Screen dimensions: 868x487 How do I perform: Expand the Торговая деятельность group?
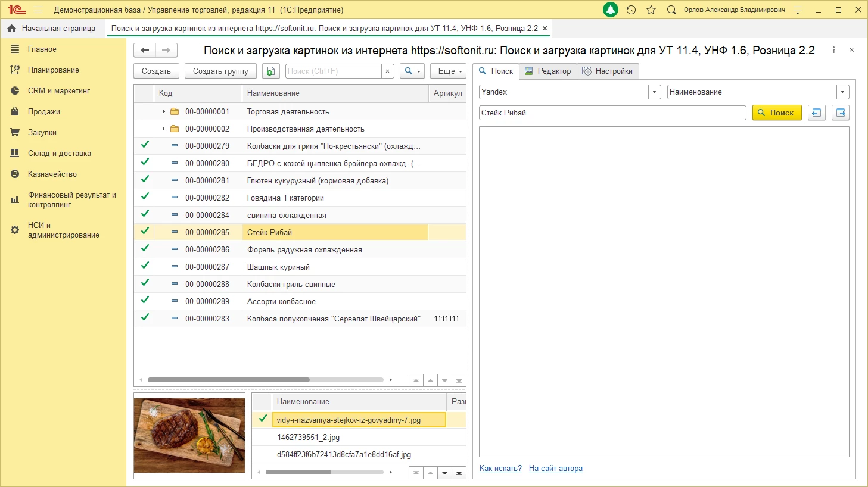164,111
